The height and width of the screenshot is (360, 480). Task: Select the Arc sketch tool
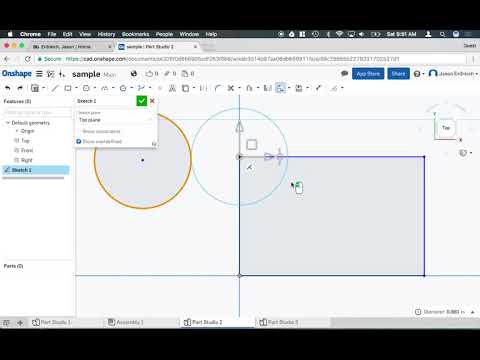coord(105,88)
